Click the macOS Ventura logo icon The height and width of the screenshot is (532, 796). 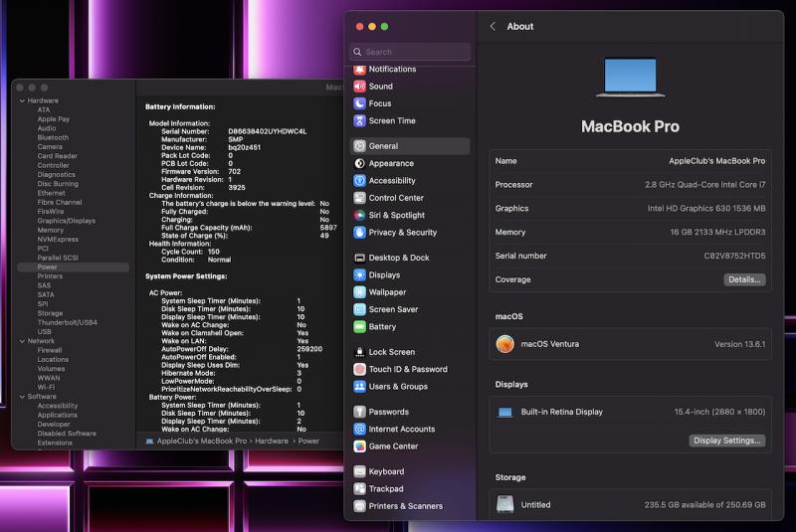tap(504, 344)
